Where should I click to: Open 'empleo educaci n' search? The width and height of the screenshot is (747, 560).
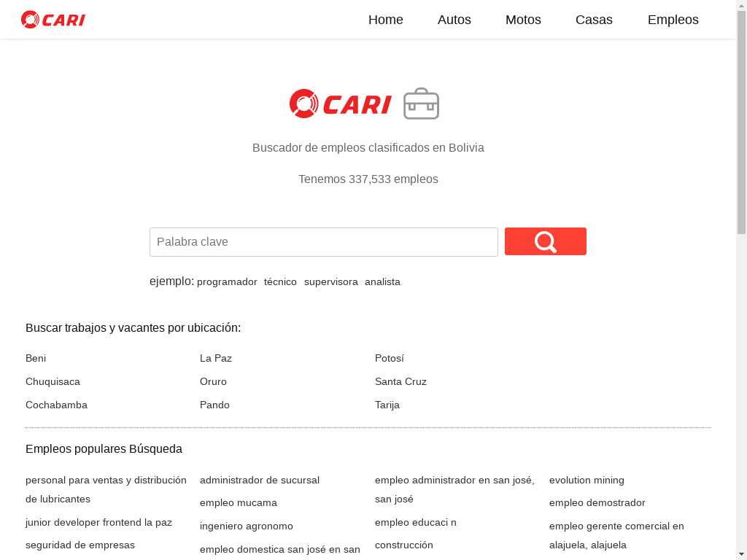click(415, 522)
